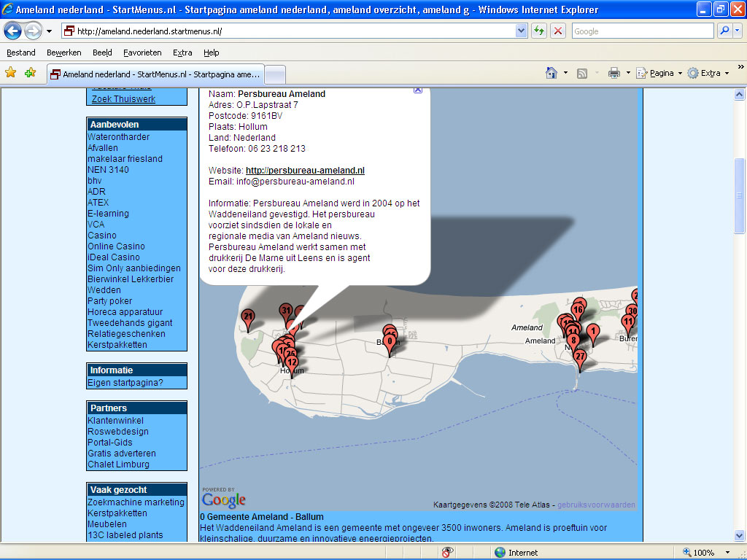The image size is (747, 560).
Task: Open the Extra gear toolbar menu
Action: [708, 74]
